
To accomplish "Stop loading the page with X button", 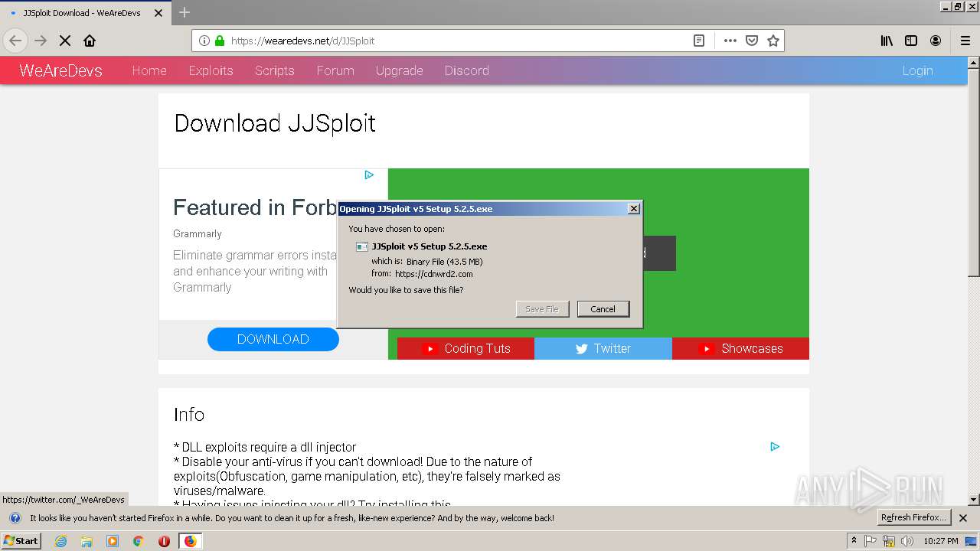I will [x=65, y=41].
